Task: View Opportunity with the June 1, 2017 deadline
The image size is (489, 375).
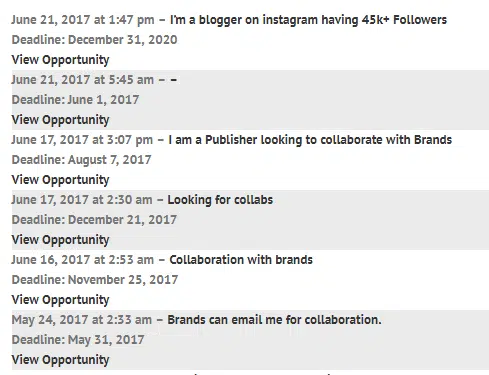Action: [60, 120]
